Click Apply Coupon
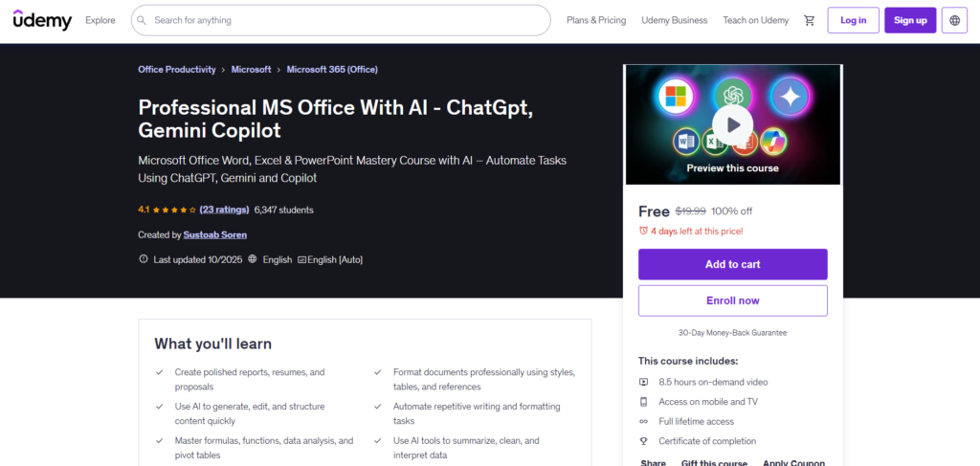980x466 pixels. (793, 462)
